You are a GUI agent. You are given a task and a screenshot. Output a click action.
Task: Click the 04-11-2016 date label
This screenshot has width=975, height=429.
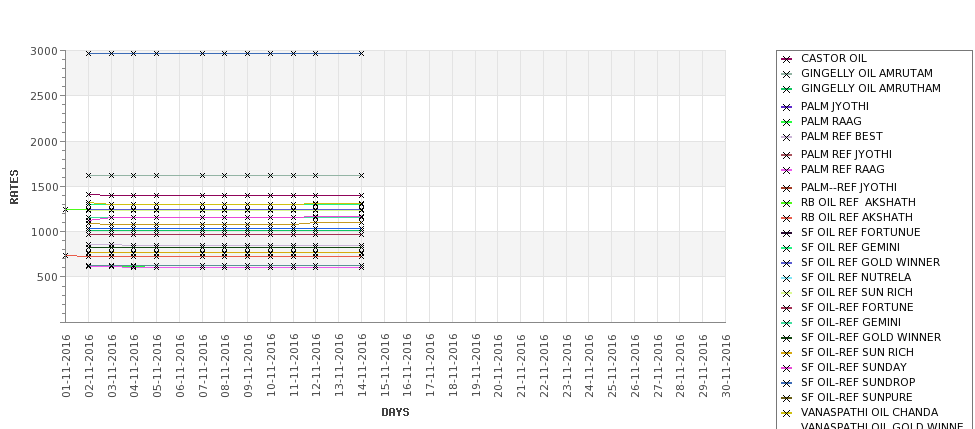tap(134, 366)
